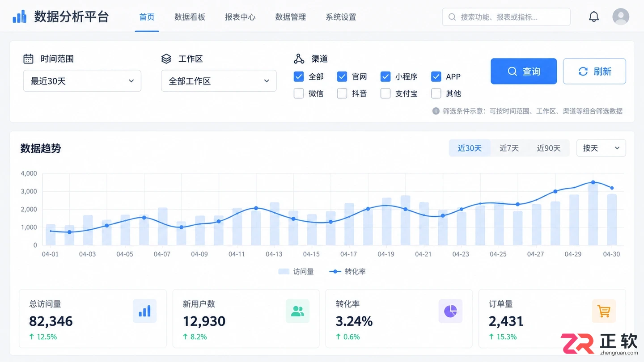Click the 查询 button

(524, 71)
